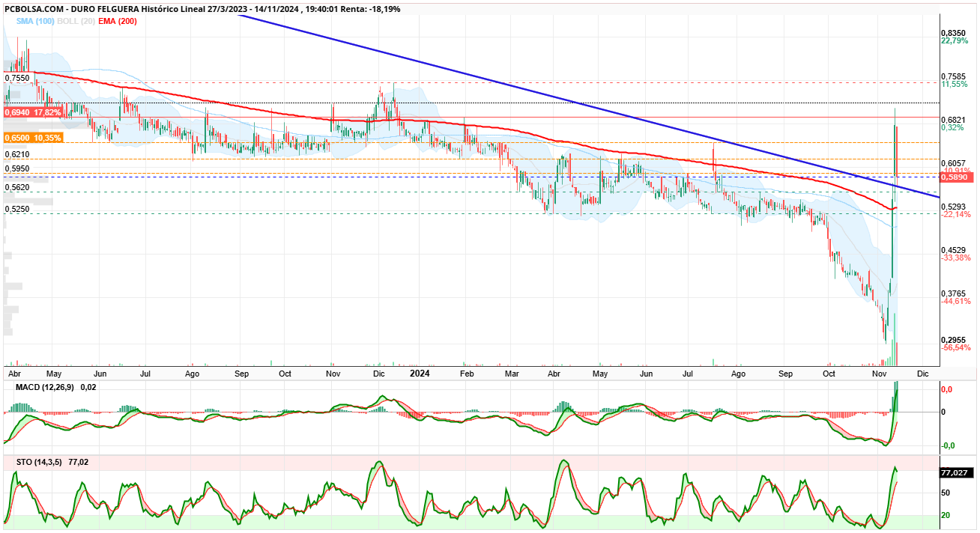The image size is (980, 533).
Task: Click the 0,6057 price axis value
Action: (x=954, y=163)
